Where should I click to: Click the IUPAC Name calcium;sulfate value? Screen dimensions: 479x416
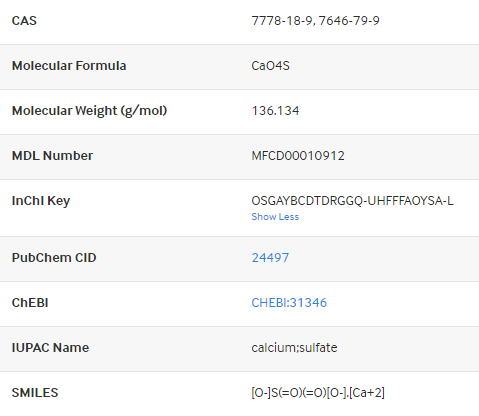294,348
